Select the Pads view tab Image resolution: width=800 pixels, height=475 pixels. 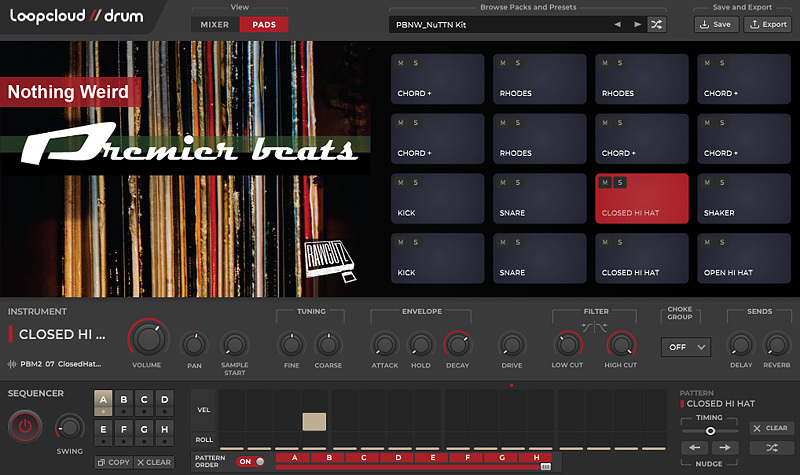click(x=264, y=24)
